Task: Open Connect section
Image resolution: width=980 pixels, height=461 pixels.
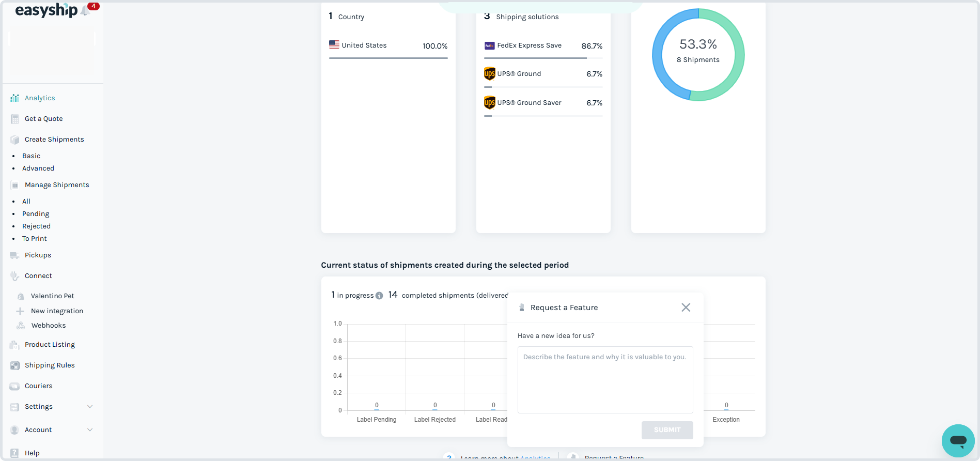Action: [38, 276]
